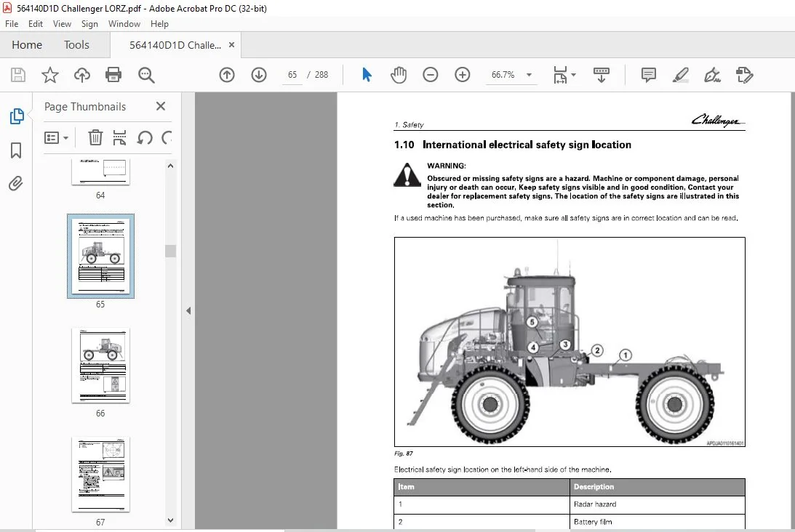
Task: Print the document with printer icon
Action: pos(113,75)
